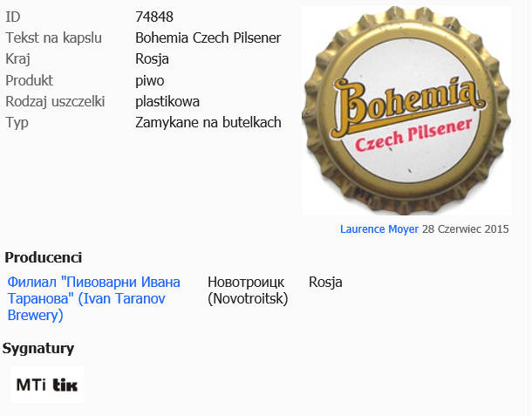Click the seal type value 'plastikowa'
532x416 pixels.
coord(167,101)
